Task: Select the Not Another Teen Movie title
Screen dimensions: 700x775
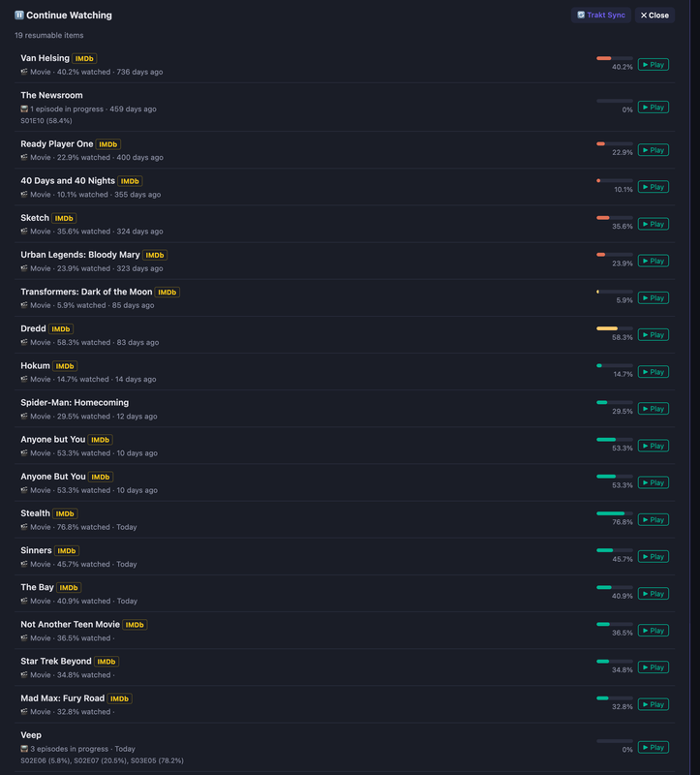Action: [x=70, y=624]
